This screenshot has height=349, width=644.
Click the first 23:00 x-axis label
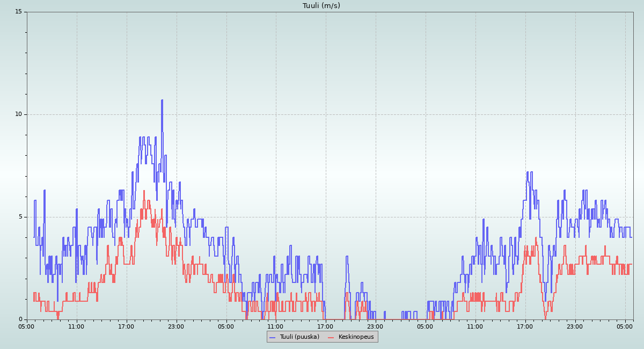point(177,326)
